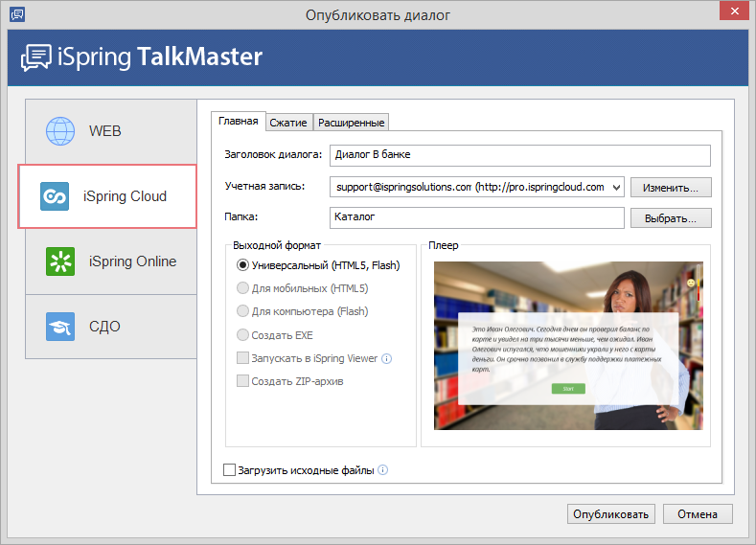Screen dimensions: 756x545
Task: Open the Расширенные tab
Action: [x=351, y=123]
